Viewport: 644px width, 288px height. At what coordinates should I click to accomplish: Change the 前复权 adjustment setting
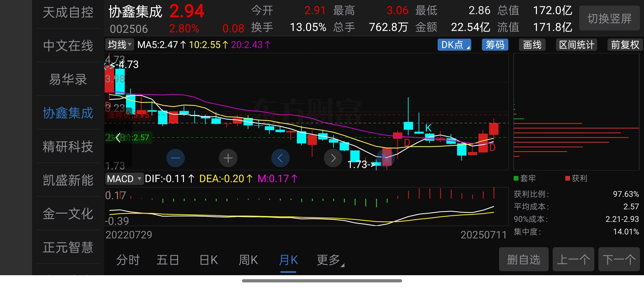point(625,45)
